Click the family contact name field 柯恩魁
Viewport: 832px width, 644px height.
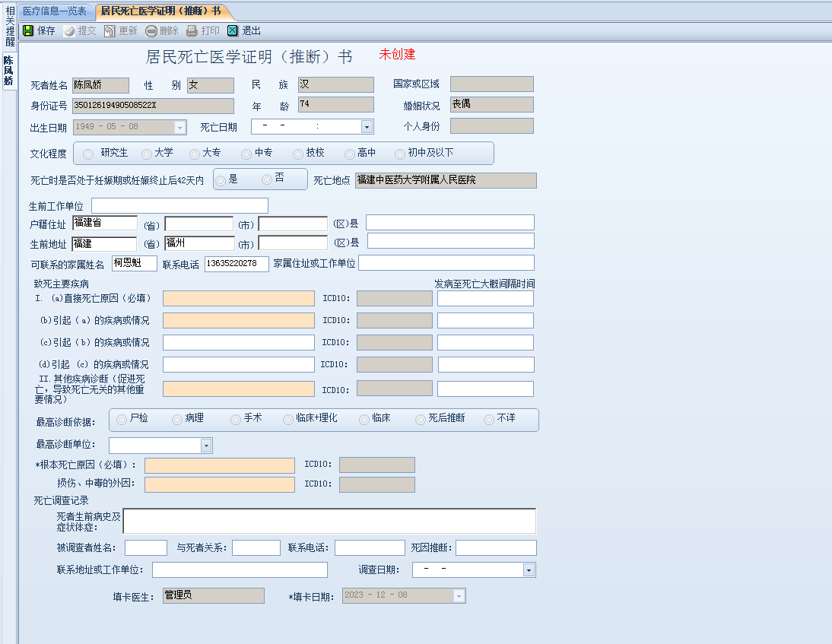coord(135,263)
